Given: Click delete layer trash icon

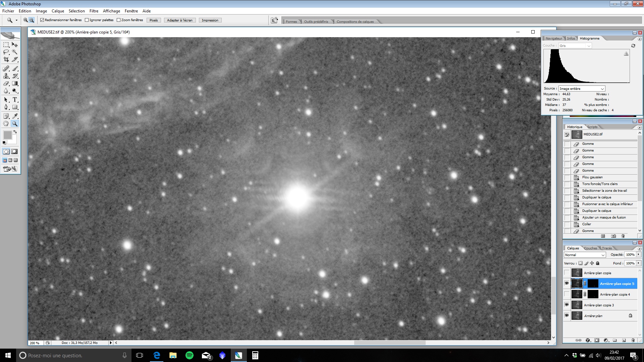Looking at the screenshot, I should [633, 340].
